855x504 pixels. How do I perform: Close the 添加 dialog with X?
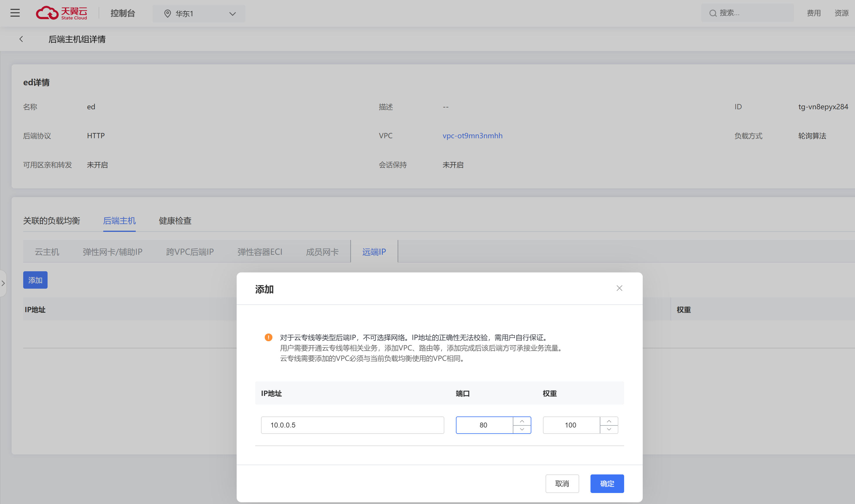coord(619,288)
